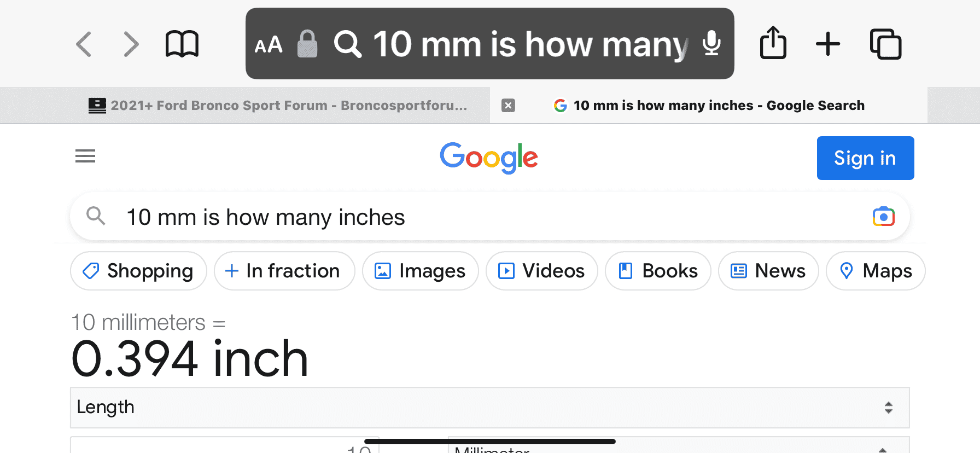Open the Share sheet icon
980x453 pixels.
click(x=773, y=43)
